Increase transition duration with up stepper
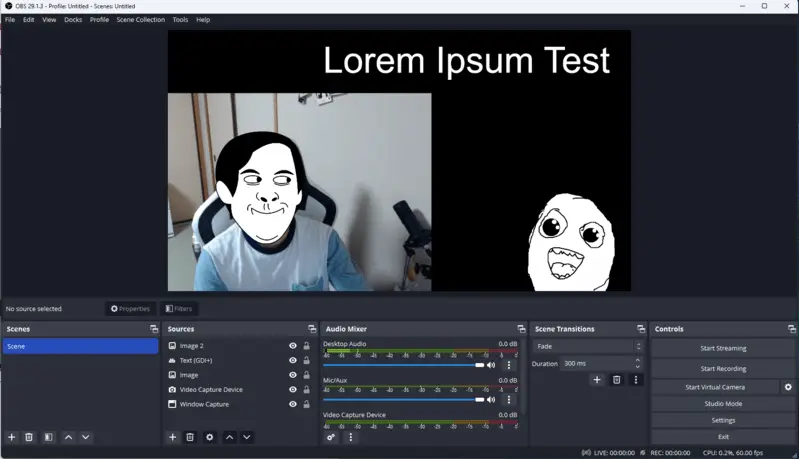This screenshot has width=799, height=459. point(637,361)
